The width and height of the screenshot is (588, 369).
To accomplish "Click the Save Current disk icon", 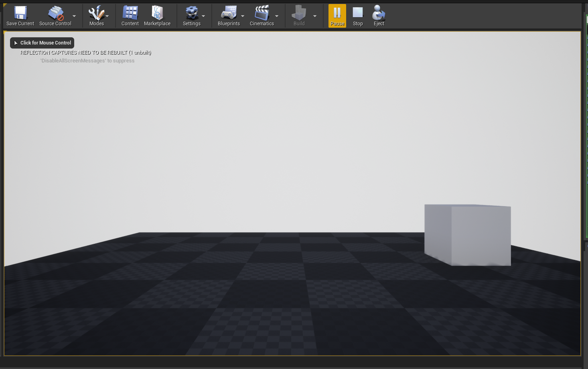I will tap(20, 13).
